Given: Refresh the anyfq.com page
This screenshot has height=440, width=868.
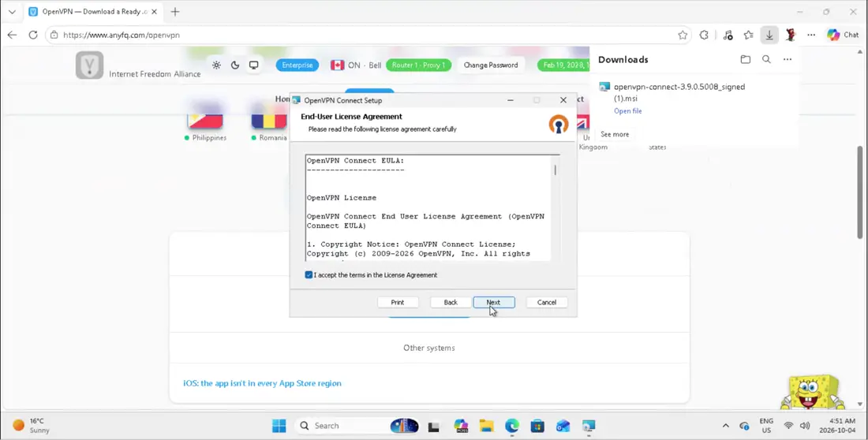Looking at the screenshot, I should (x=32, y=35).
